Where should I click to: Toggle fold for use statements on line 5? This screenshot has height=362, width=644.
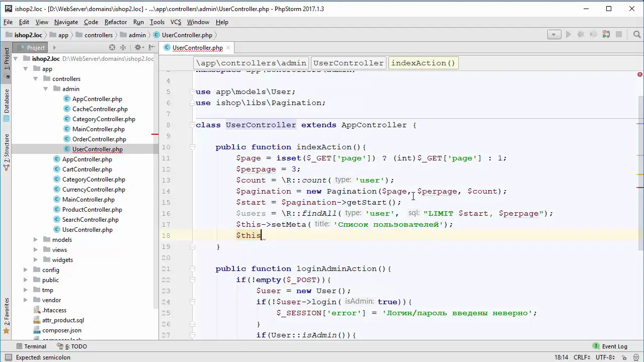point(192,92)
